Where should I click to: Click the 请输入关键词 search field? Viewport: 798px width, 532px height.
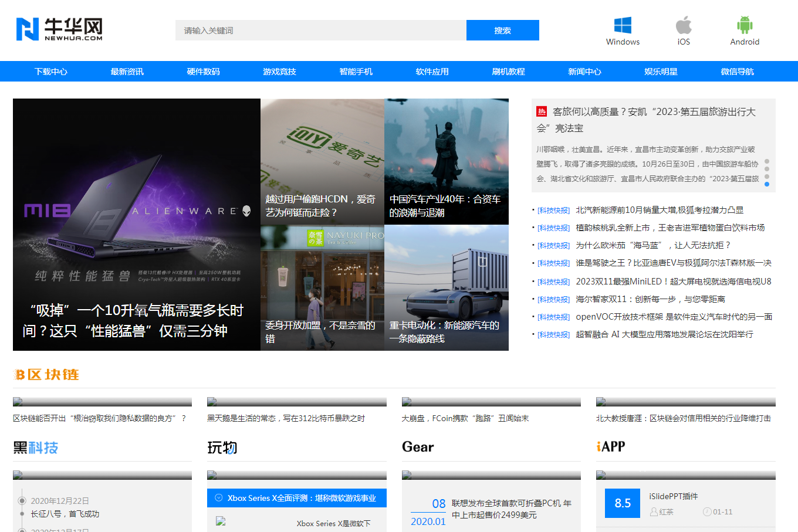click(321, 31)
